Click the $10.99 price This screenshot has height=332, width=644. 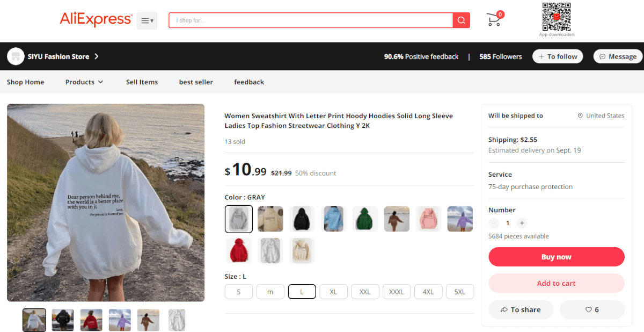[x=245, y=170]
